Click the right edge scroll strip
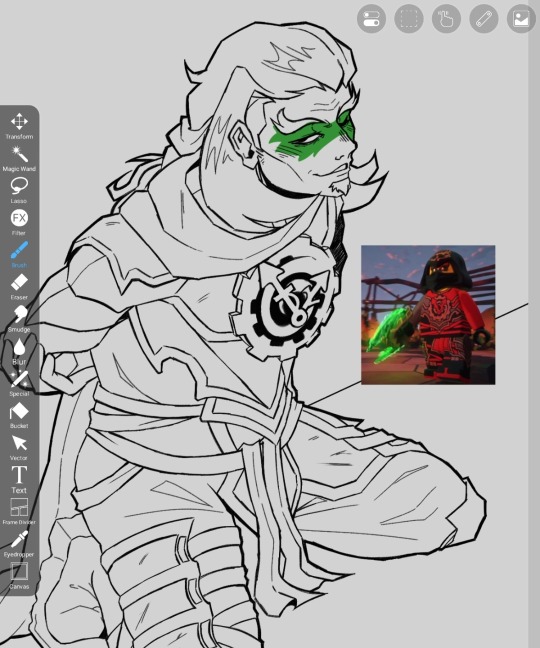 pos(534,324)
